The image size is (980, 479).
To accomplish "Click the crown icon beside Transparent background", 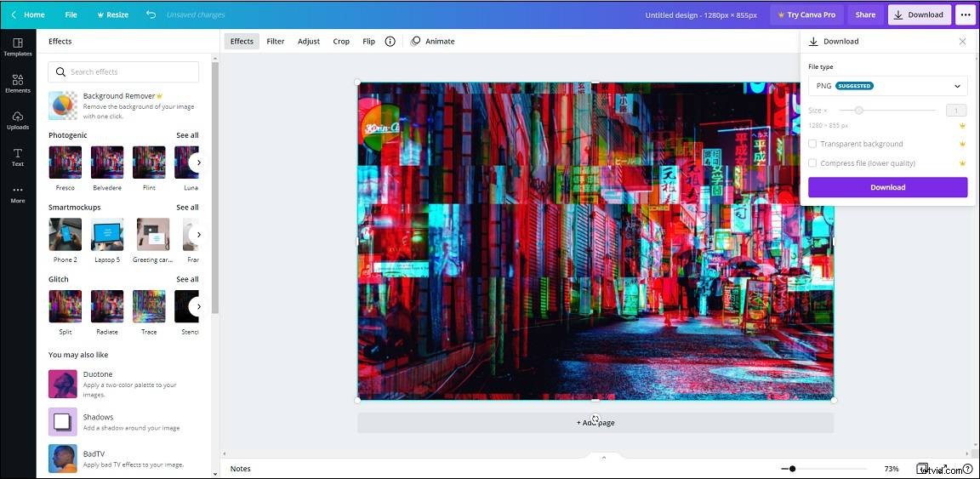I will click(x=962, y=144).
